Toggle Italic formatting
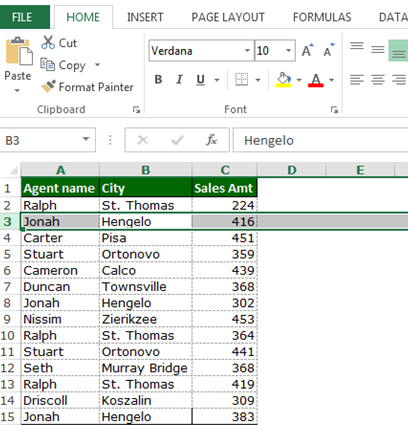 179,80
